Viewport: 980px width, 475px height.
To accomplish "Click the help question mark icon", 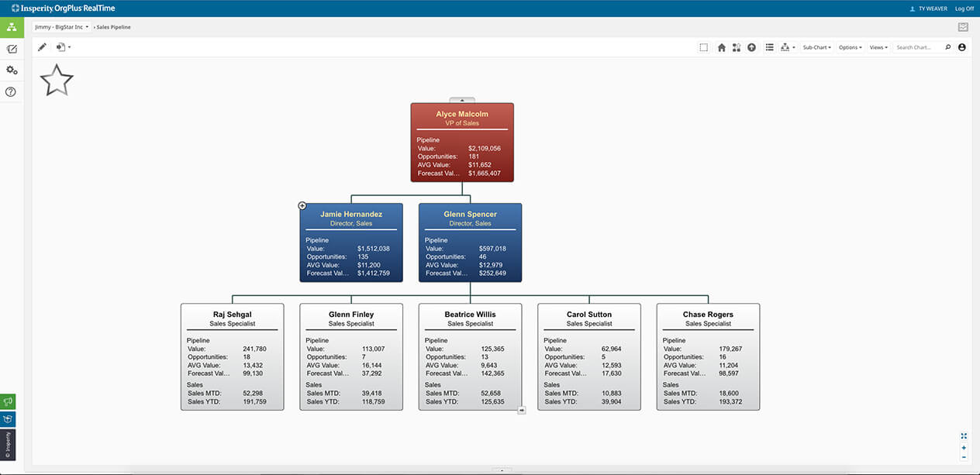I will (x=11, y=91).
